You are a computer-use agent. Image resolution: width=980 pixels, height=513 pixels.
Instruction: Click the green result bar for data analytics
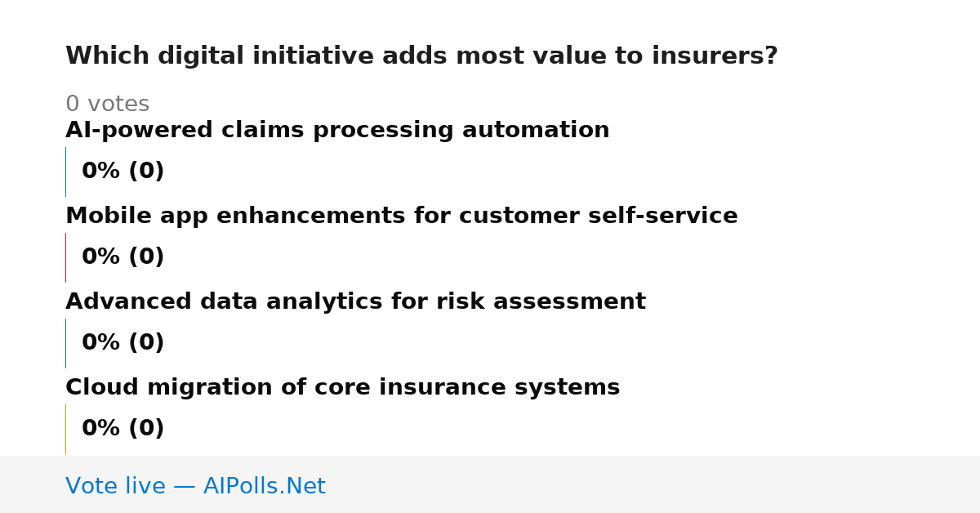(65, 343)
